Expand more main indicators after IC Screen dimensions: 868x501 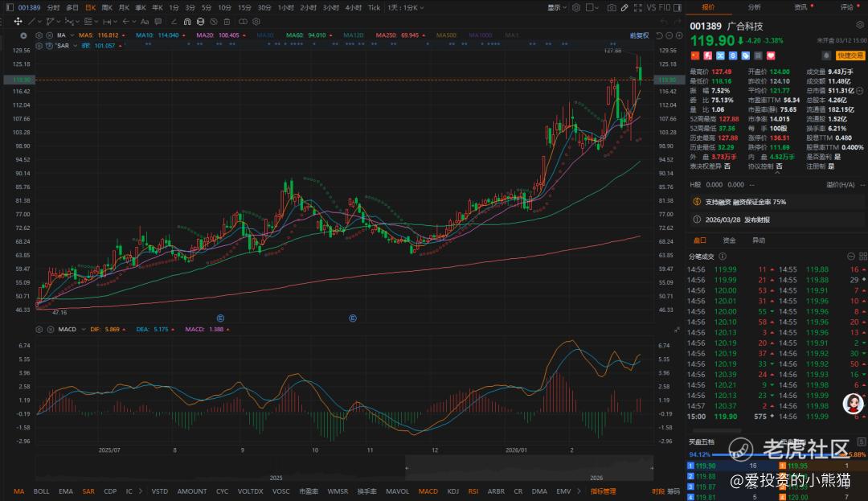pos(141,491)
